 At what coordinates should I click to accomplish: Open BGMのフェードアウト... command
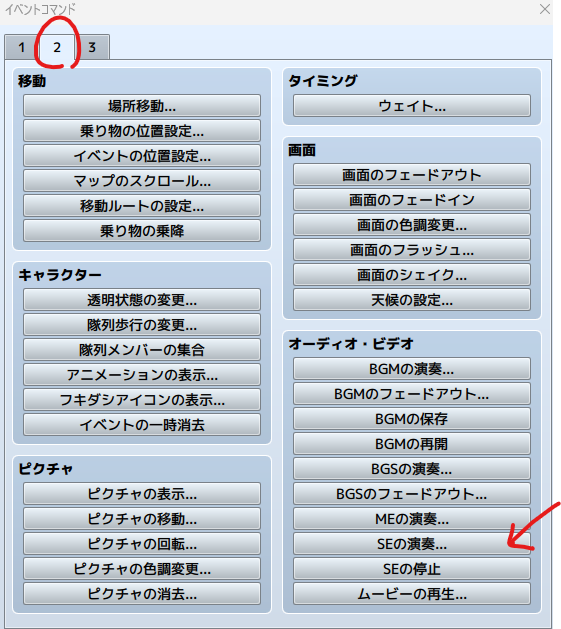412,393
